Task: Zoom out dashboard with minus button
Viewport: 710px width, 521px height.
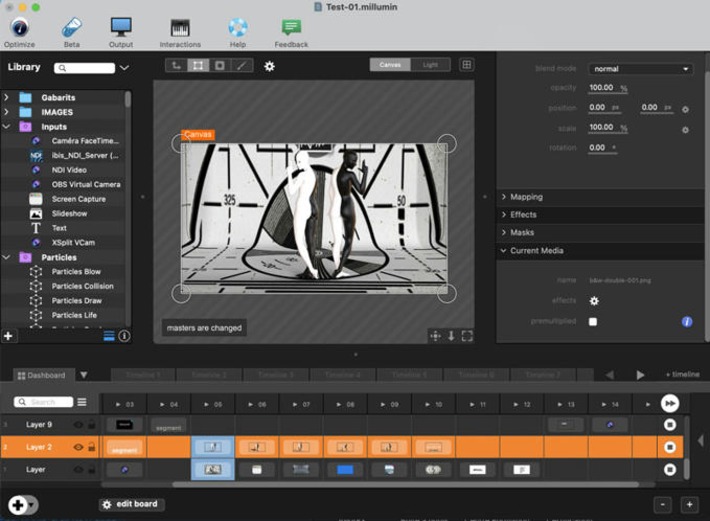Action: pos(662,504)
